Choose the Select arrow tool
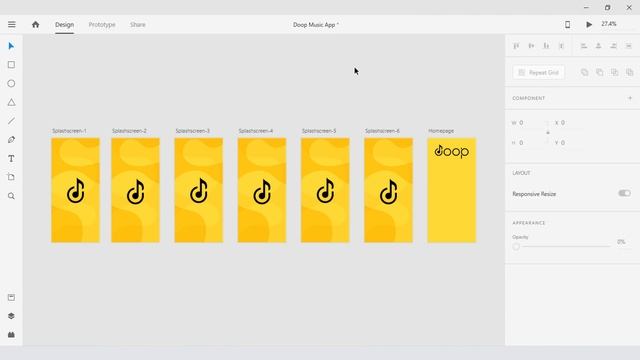Screen dimensions: 640x360 tap(11, 46)
